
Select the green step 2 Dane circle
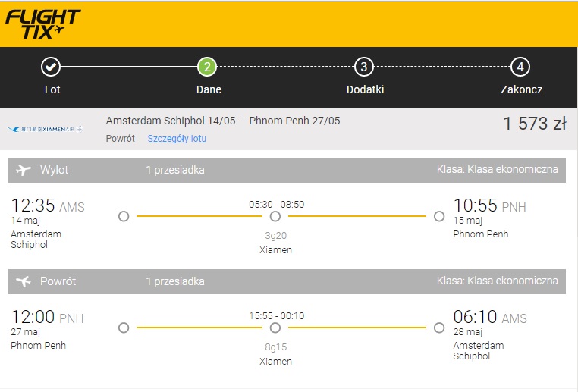[207, 67]
